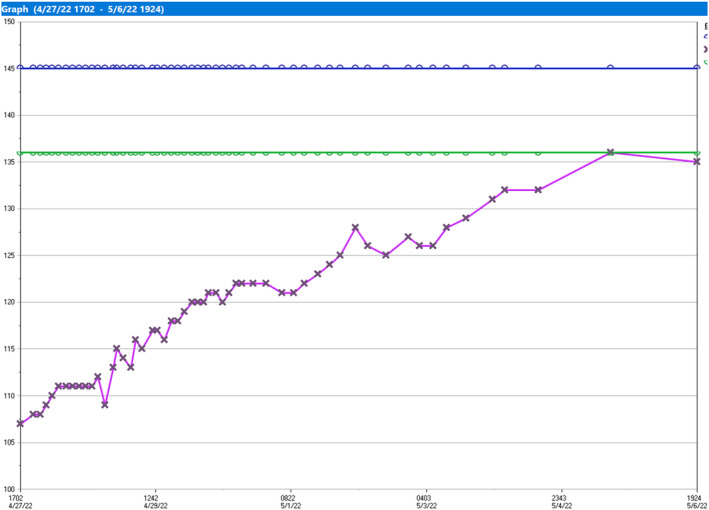Click the 100 label on the y-axis
Viewport: 709px width, 510px height.
click(x=8, y=488)
